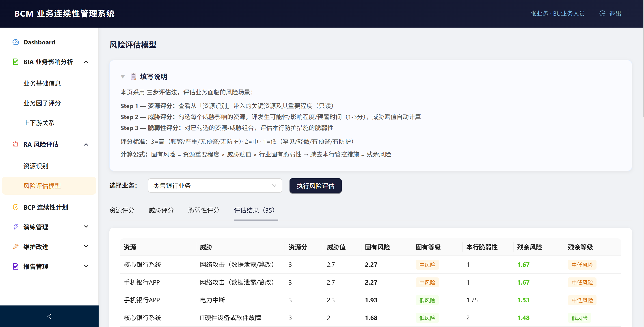
Task: Click 核心银行系统 in the 网络攻击 row
Action: pos(143,265)
